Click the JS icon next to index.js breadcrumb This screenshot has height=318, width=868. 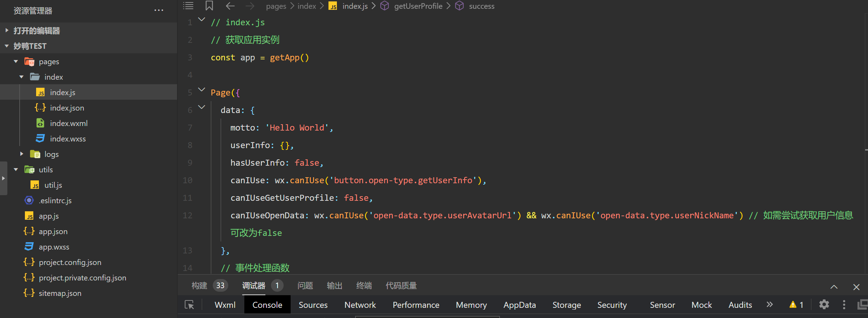point(333,6)
